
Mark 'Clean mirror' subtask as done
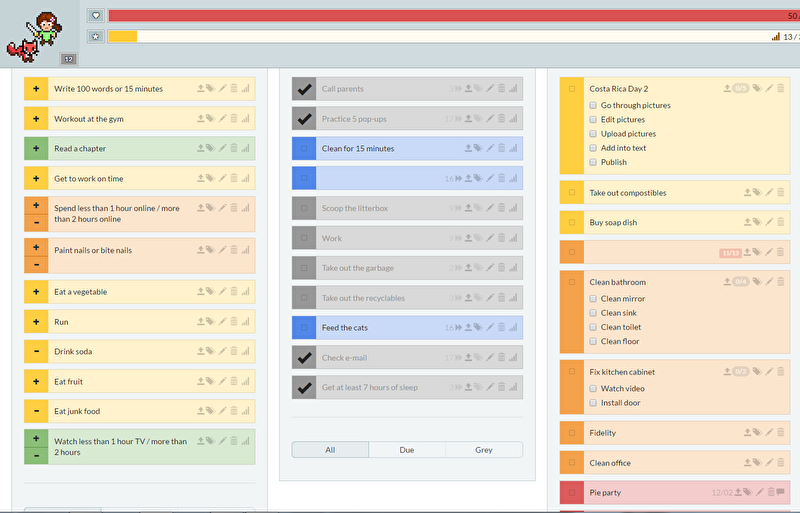point(593,299)
